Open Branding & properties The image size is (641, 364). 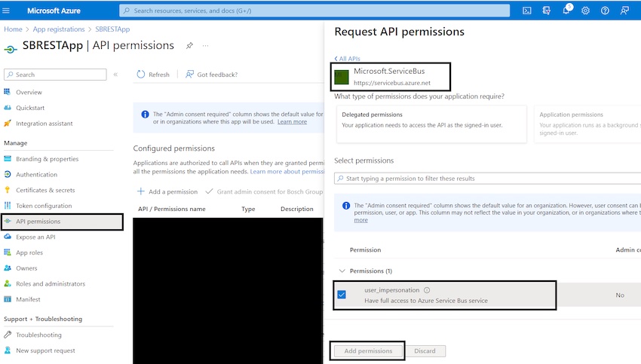pos(47,159)
